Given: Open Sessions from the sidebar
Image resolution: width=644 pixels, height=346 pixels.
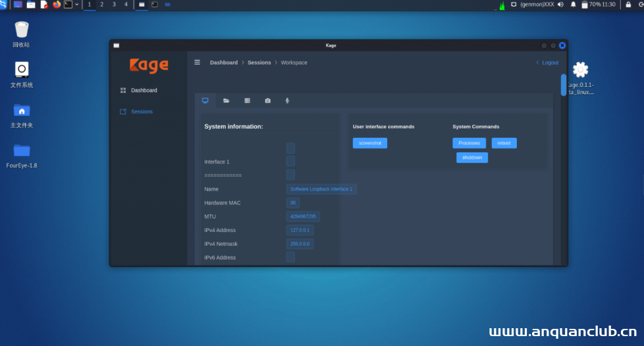Looking at the screenshot, I should [141, 111].
